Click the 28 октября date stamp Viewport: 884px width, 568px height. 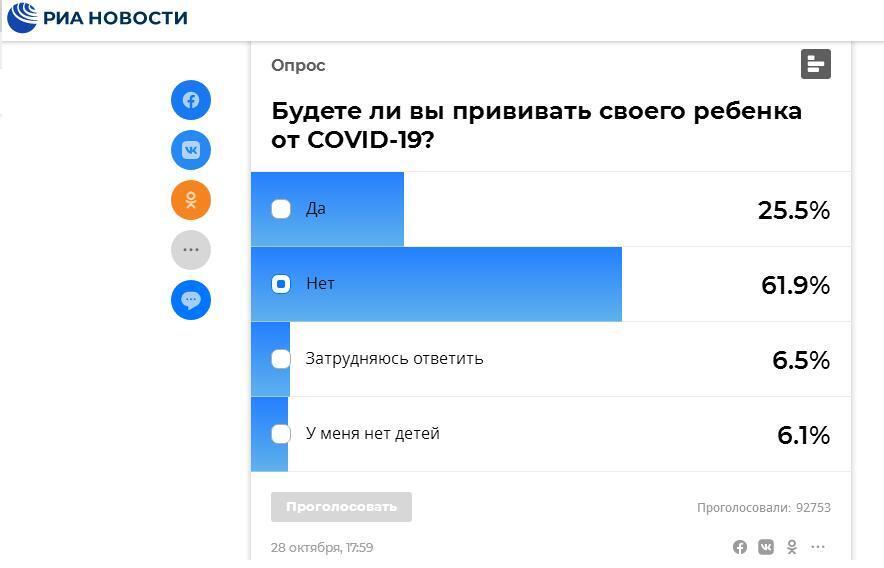pyautogui.click(x=322, y=547)
